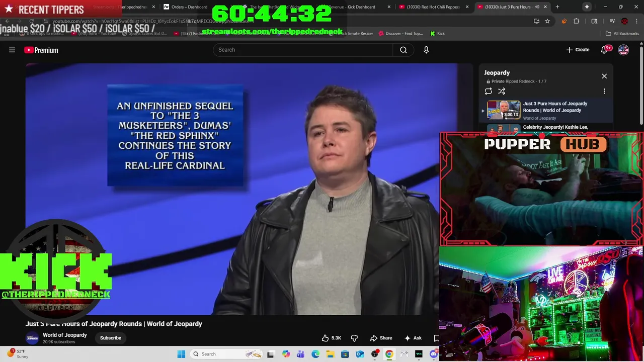Open Windows Start menu
The image size is (644, 362).
(181, 354)
